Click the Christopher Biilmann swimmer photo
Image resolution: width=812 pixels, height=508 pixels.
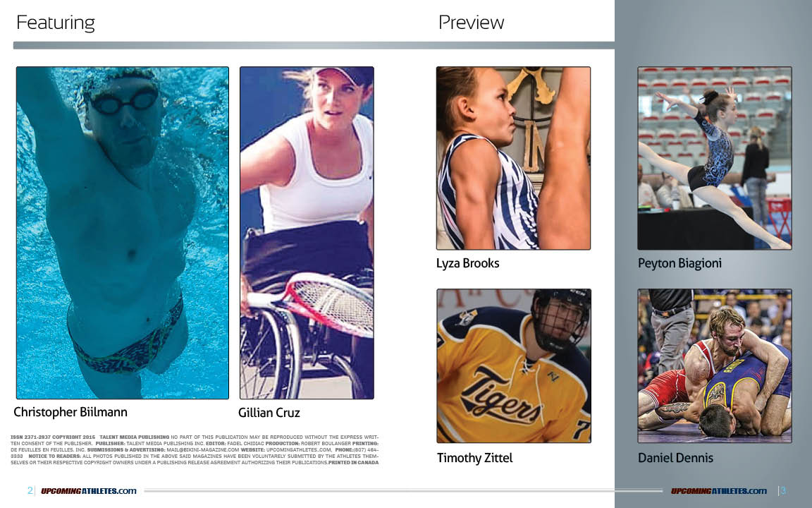(x=122, y=233)
